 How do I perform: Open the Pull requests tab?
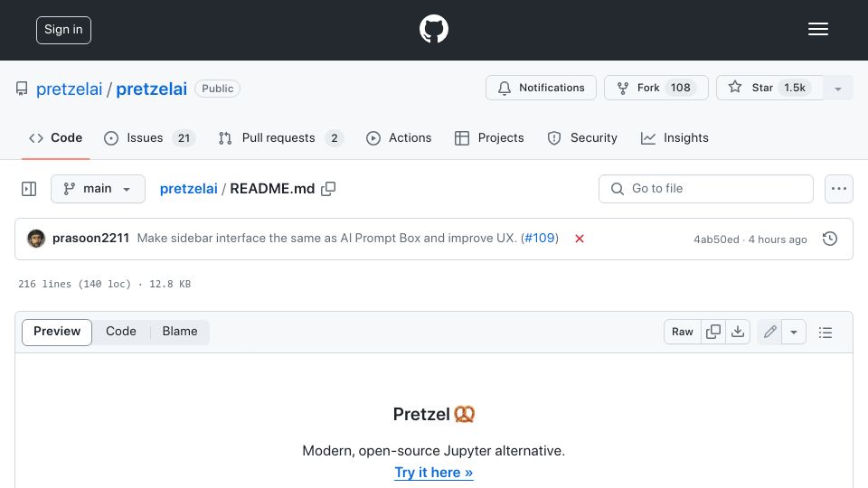pos(280,137)
